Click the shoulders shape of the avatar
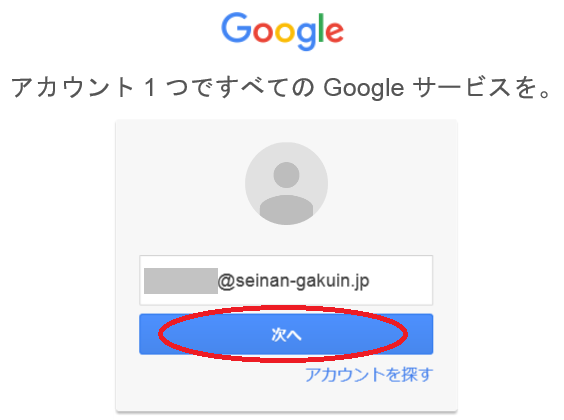This screenshot has height=420, width=564. (x=286, y=209)
